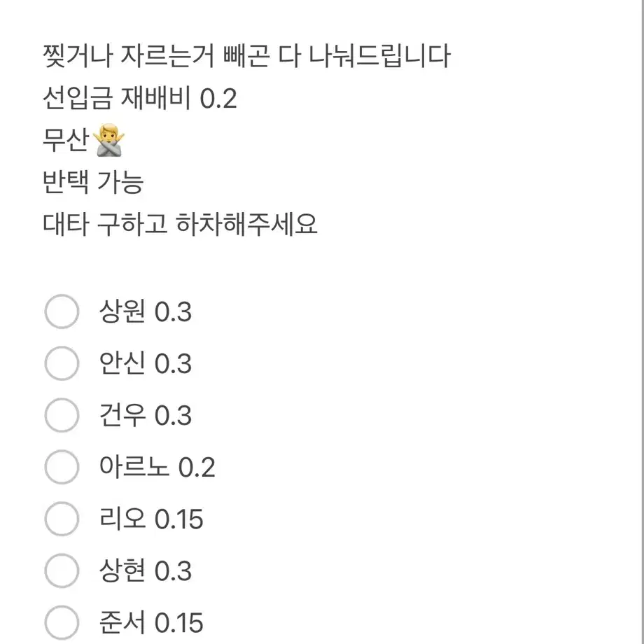Choose the 상현 0.3 radio circle

coord(62,571)
